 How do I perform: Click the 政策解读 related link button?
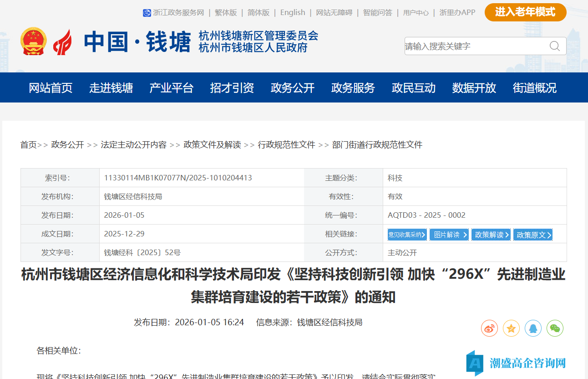pos(491,235)
